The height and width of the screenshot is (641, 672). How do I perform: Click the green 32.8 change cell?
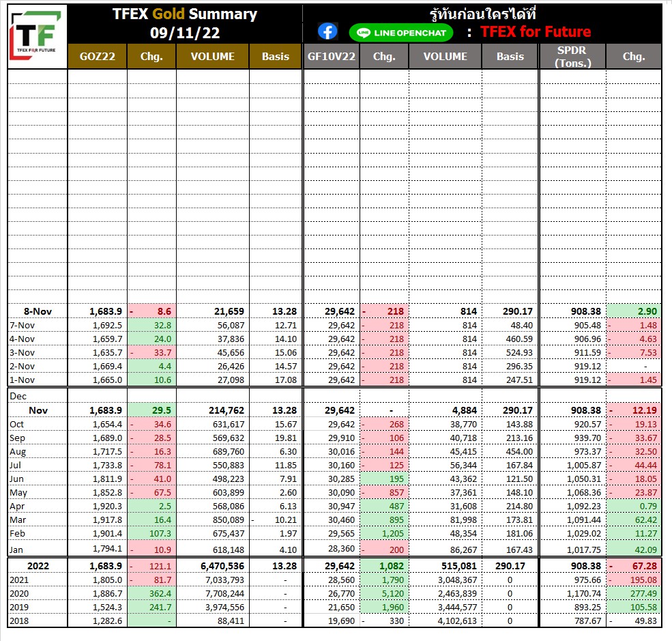(x=151, y=325)
